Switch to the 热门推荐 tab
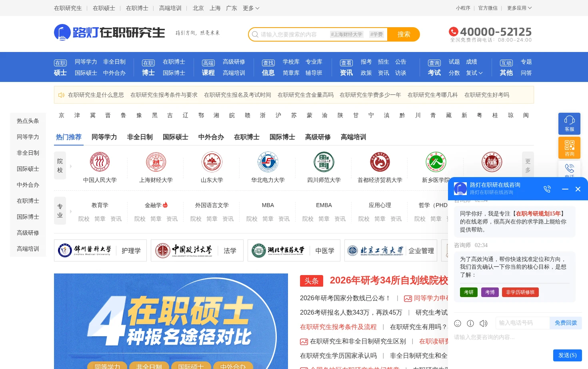 coord(69,137)
